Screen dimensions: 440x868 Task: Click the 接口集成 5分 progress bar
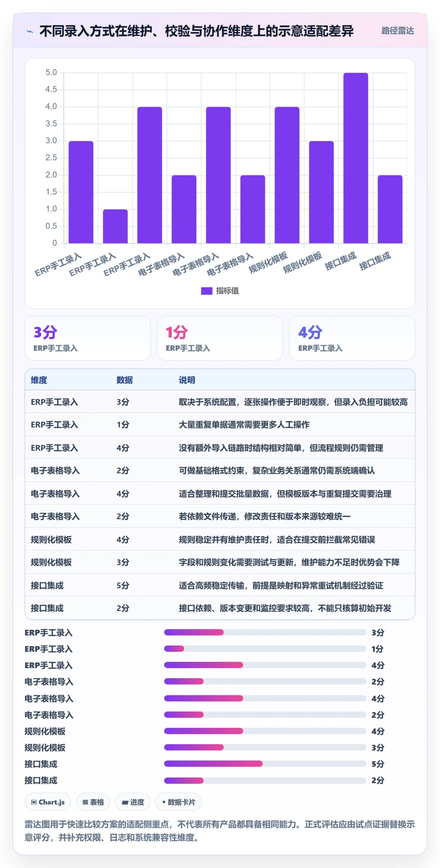[265, 764]
